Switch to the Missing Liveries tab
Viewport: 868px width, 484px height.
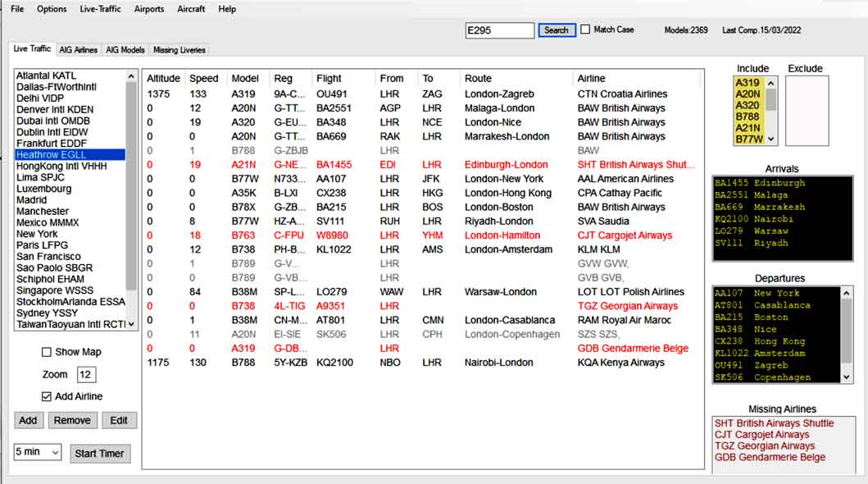pyautogui.click(x=180, y=50)
